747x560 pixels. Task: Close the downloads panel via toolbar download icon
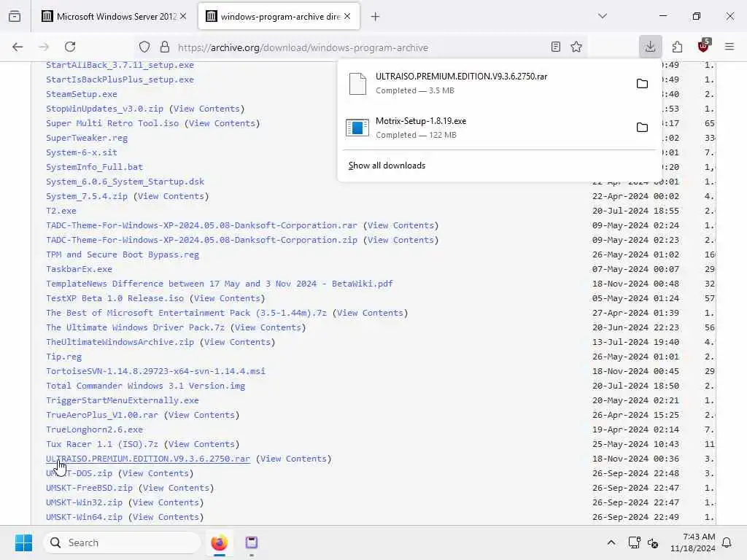pos(650,47)
